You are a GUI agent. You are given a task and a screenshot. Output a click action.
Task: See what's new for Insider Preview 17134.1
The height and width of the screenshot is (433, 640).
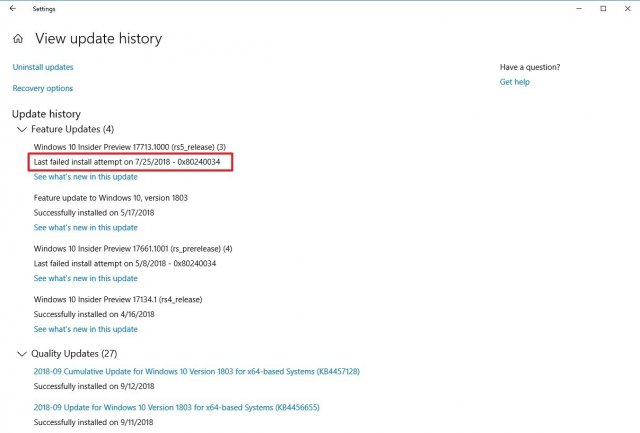tap(85, 329)
